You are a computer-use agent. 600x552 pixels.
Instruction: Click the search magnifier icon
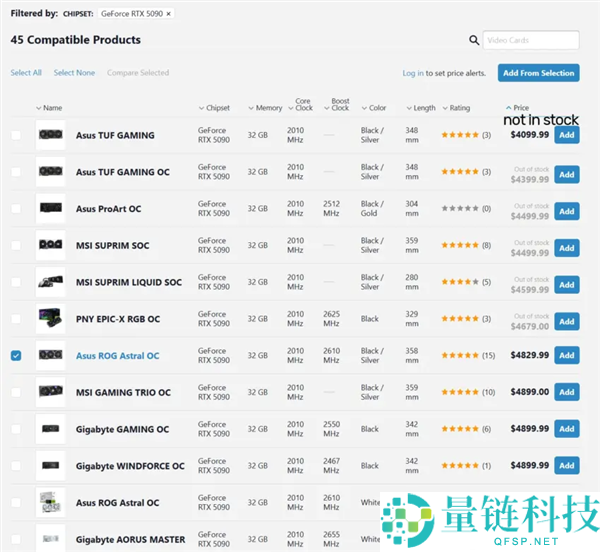point(474,40)
